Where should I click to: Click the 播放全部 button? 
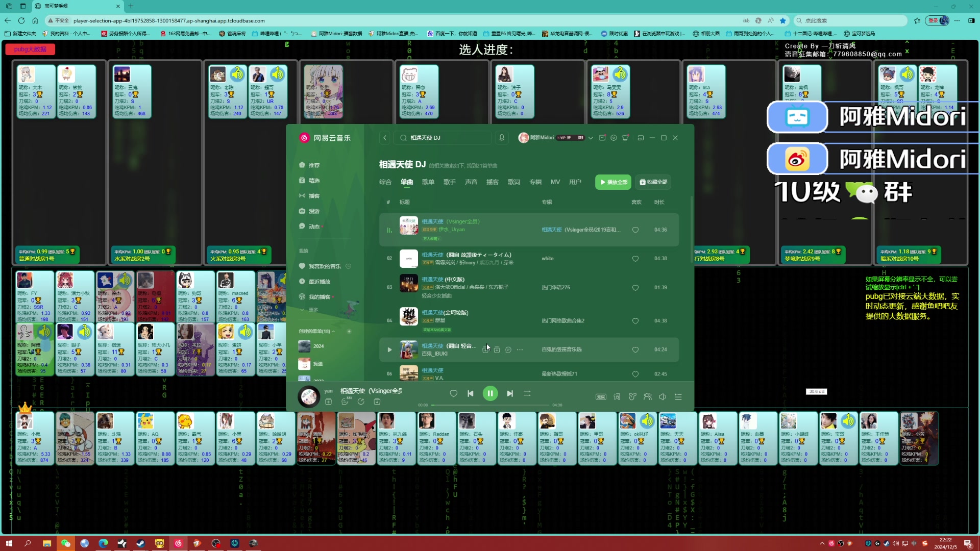coord(613,182)
